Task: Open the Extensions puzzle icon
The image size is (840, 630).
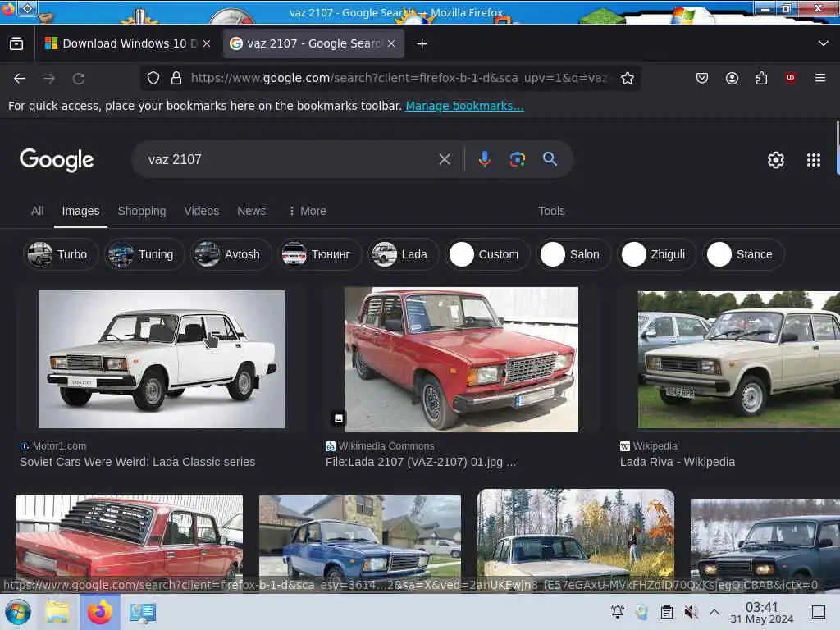Action: [x=761, y=78]
